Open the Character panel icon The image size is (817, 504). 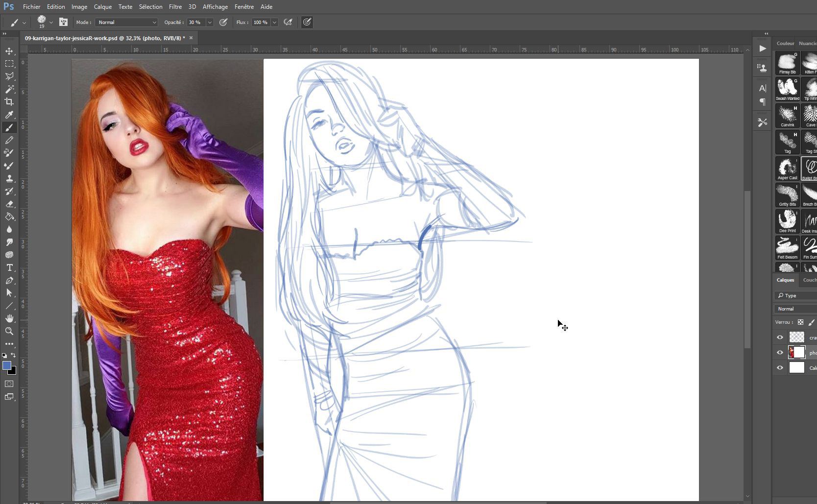[x=763, y=88]
